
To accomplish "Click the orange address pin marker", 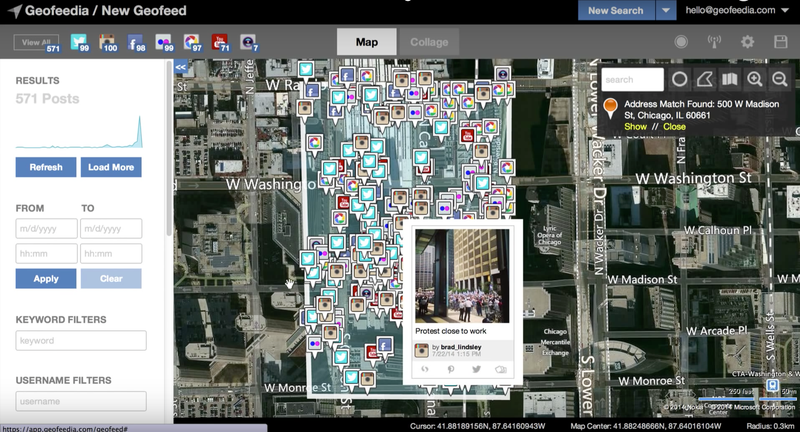I will pos(610,108).
